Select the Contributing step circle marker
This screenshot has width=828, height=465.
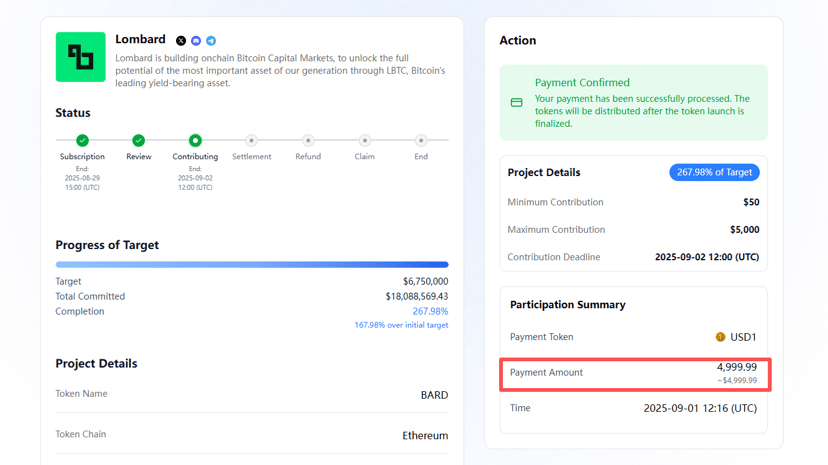(x=195, y=141)
